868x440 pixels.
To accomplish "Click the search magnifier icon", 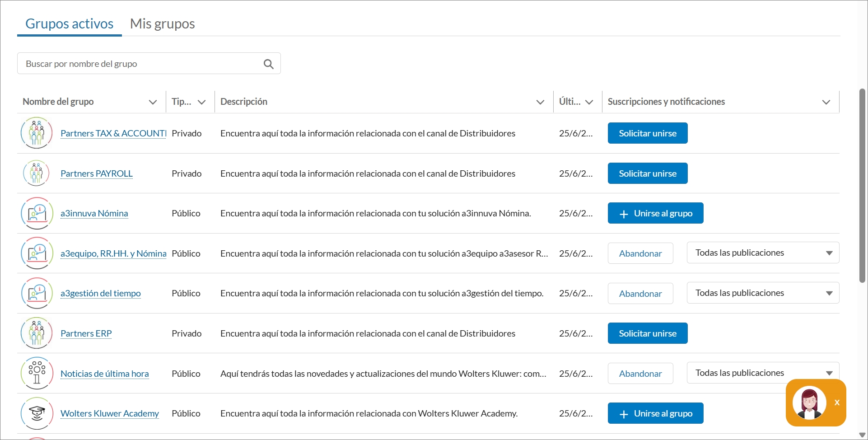I will tap(268, 64).
